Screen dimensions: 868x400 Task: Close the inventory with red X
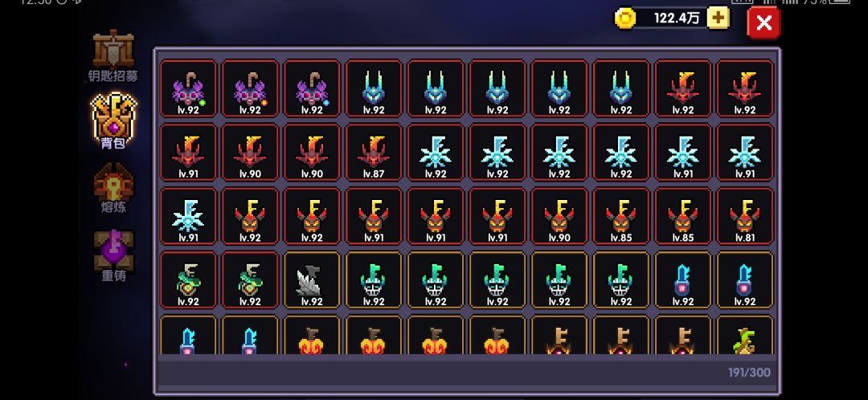click(x=764, y=22)
